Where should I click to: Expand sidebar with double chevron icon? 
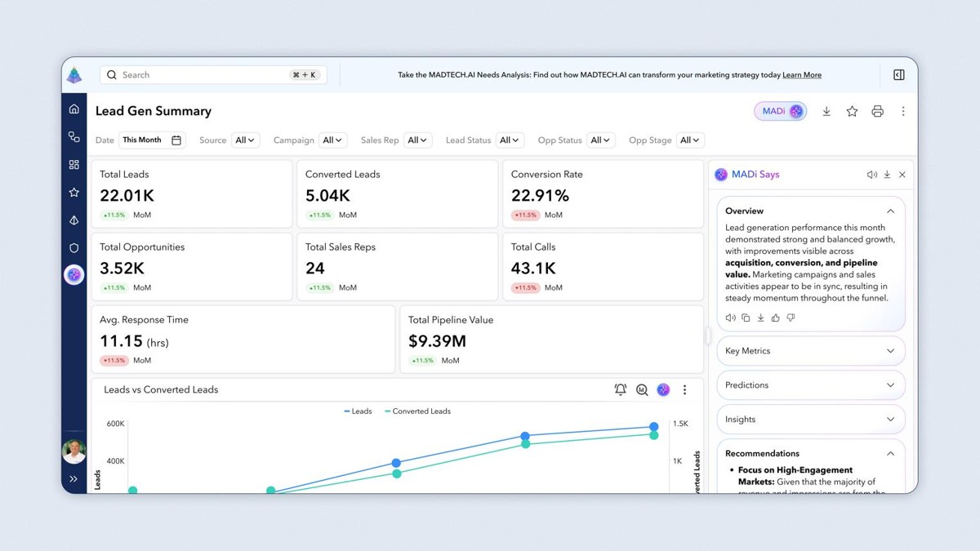[x=73, y=479]
